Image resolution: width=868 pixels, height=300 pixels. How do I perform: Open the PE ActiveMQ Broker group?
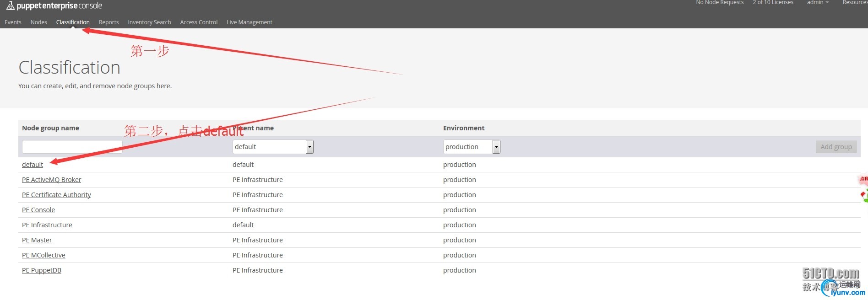click(x=52, y=180)
